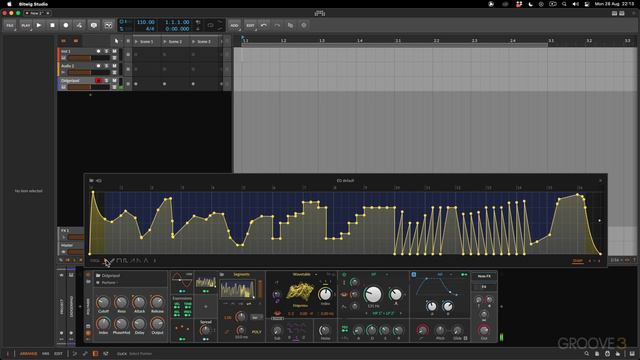Adjust the Audio 1 track volume fader
Image resolution: width=640 pixels, height=360 pixels.
coord(88,72)
